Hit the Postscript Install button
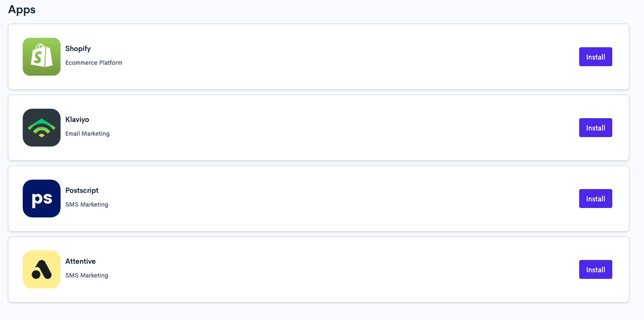This screenshot has width=644, height=320. (x=595, y=199)
